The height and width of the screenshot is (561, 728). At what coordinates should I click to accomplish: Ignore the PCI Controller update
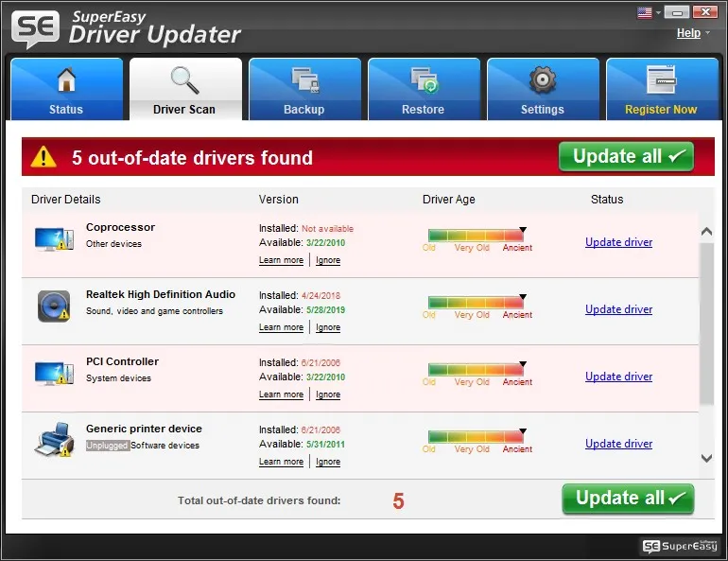[328, 394]
